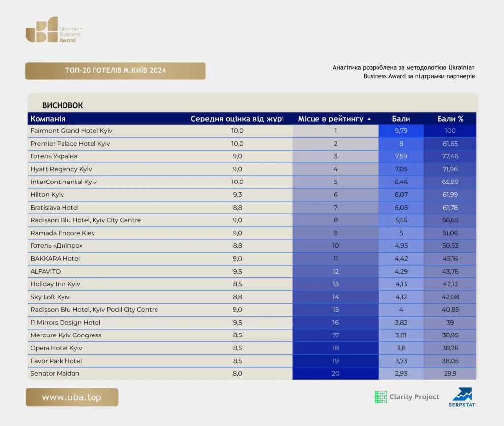This screenshot has width=504, height=426.
Task: Click the 100 percent cell in Бали %
Action: tap(450, 131)
